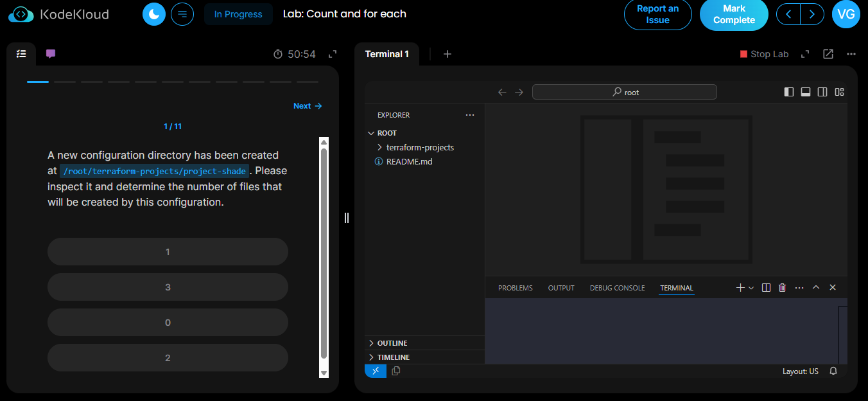
Task: Open the VG user avatar menu
Action: click(846, 14)
